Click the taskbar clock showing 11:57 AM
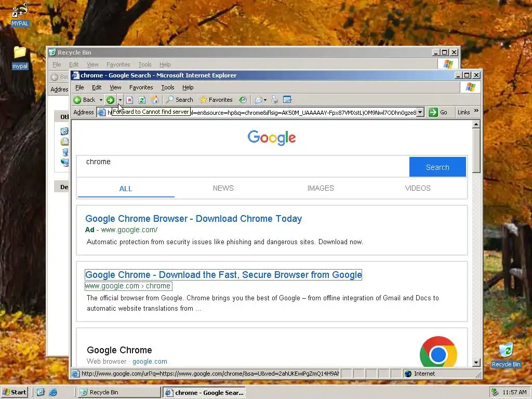The height and width of the screenshot is (399, 532). 514,392
